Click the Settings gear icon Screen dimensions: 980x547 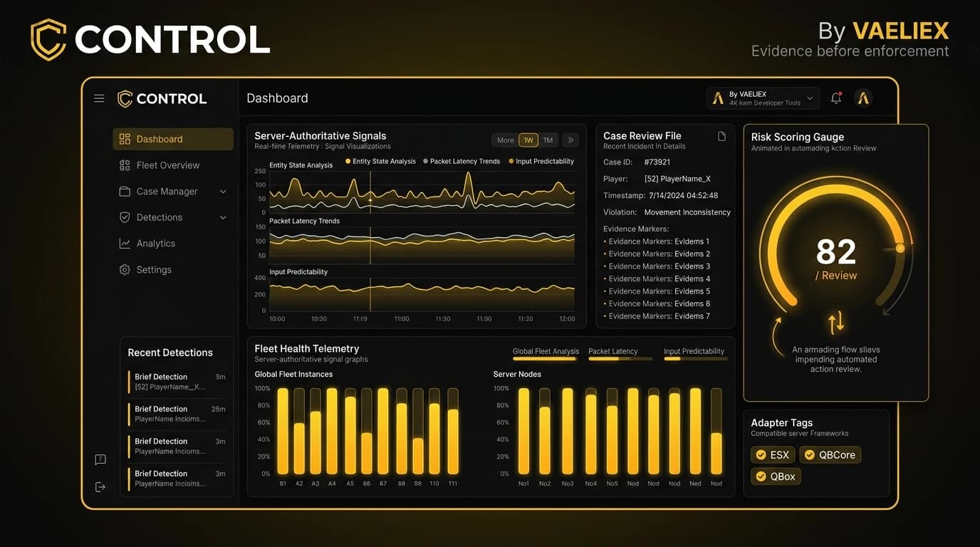click(125, 270)
